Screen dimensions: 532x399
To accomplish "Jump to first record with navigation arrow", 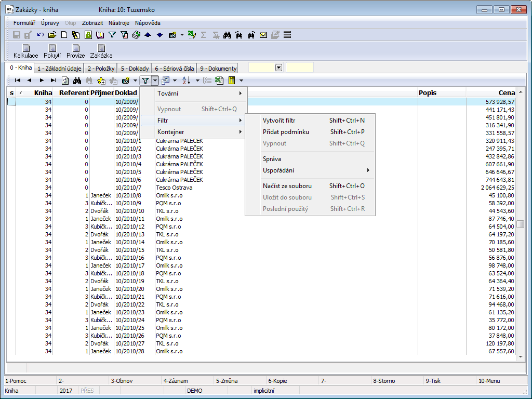I will pos(18,81).
